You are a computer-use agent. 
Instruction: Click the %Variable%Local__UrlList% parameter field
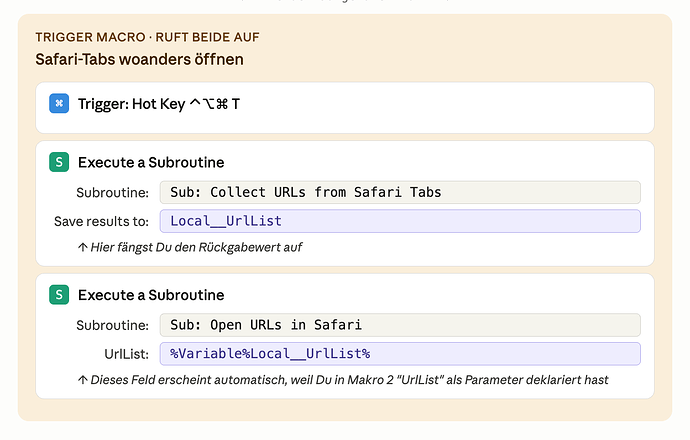[x=400, y=354]
